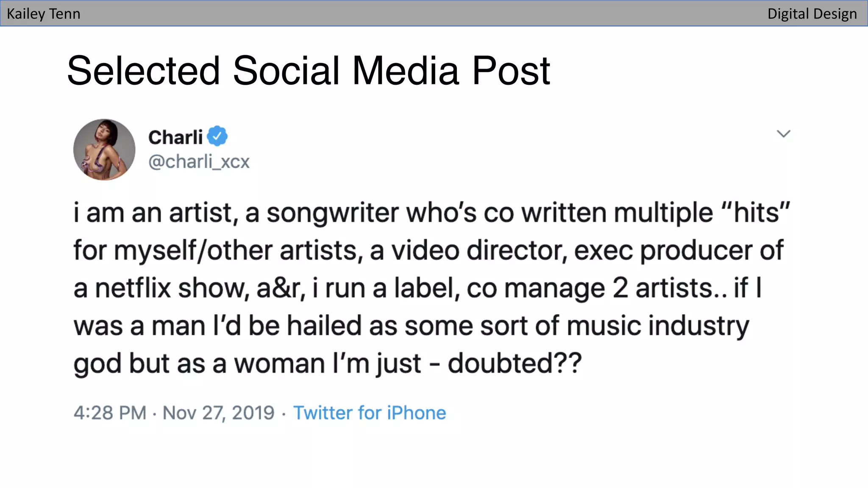Click the line starting 'for myself/other artists'
Screen dimensions: 868x488
(428, 250)
